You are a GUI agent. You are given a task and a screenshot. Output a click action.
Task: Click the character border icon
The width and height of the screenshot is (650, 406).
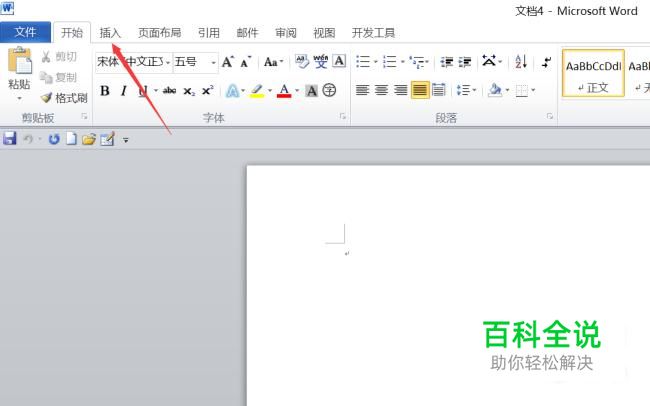point(340,61)
